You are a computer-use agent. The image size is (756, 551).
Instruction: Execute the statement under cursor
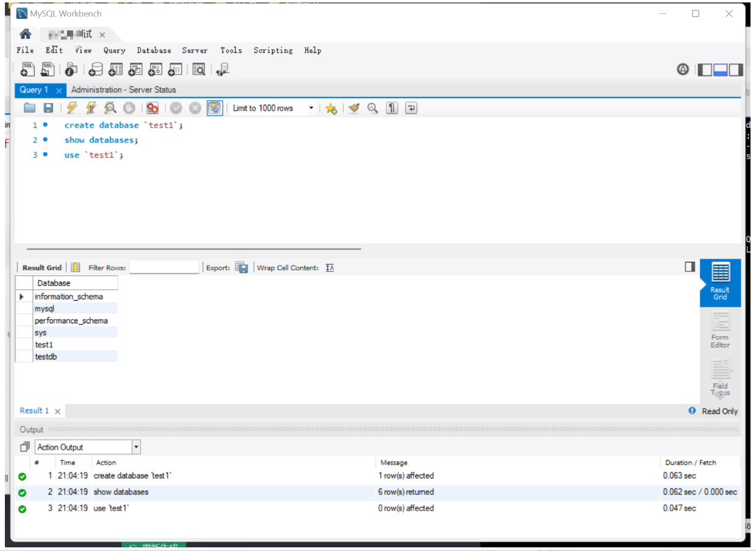(x=91, y=108)
